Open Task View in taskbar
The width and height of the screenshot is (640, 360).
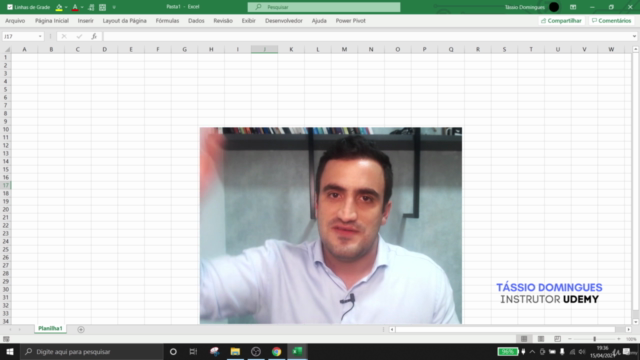point(193,351)
